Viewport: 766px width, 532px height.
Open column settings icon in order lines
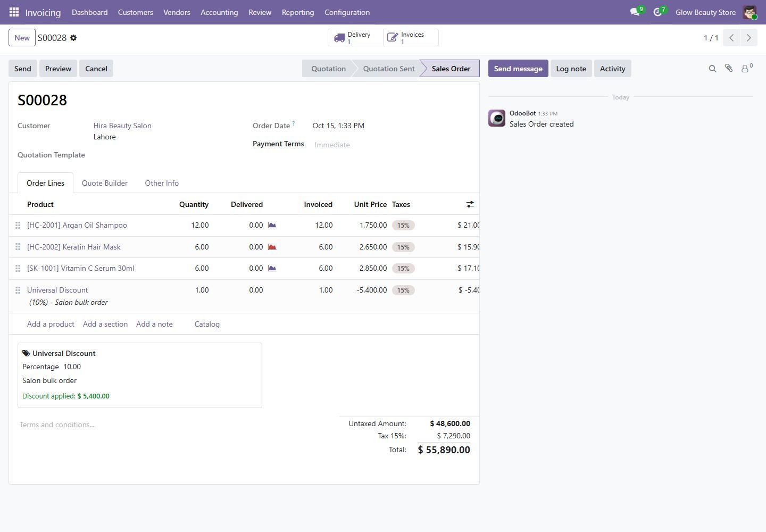click(x=470, y=204)
